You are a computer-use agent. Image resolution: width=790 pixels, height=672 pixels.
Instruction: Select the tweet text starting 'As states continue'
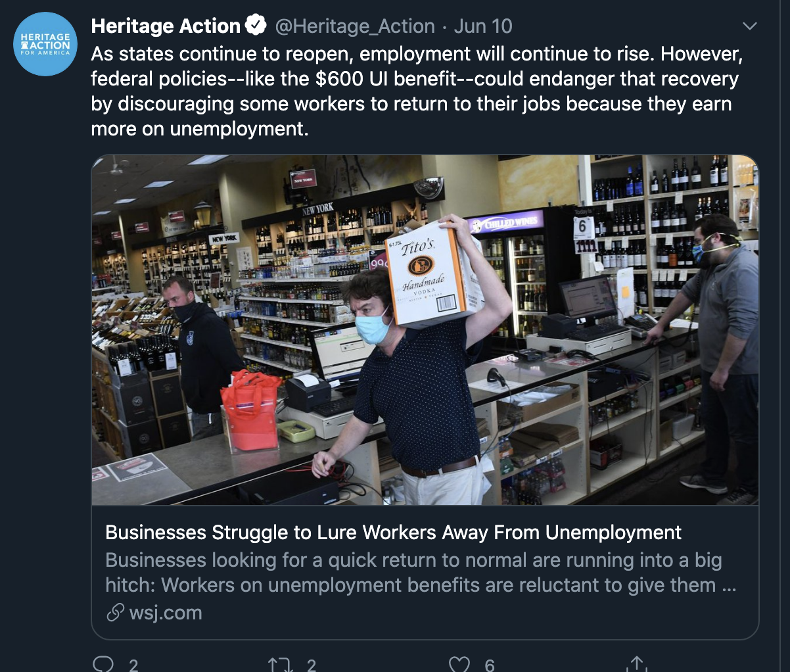tap(417, 91)
